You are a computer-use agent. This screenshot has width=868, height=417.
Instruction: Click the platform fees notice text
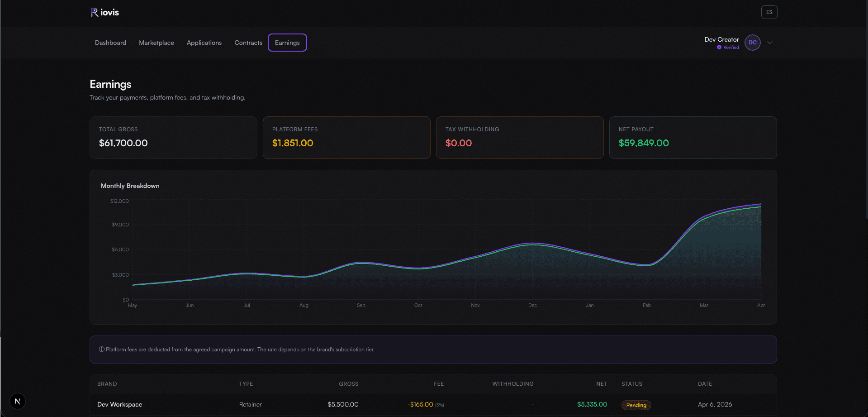240,350
